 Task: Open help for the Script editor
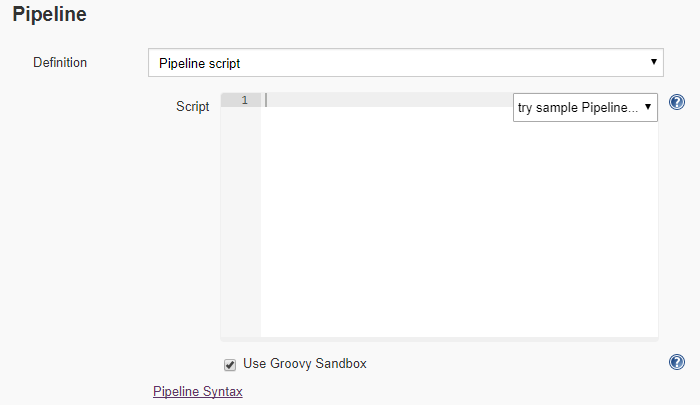click(x=677, y=102)
